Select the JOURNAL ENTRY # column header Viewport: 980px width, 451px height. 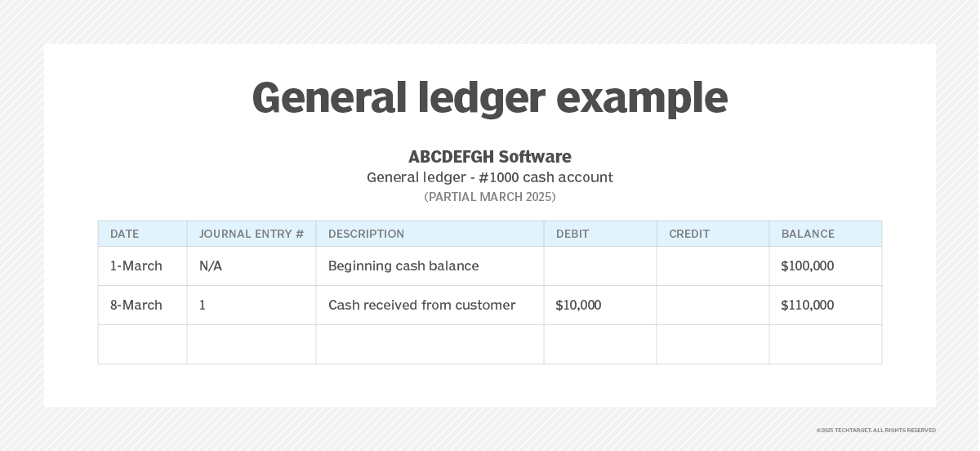(x=252, y=234)
